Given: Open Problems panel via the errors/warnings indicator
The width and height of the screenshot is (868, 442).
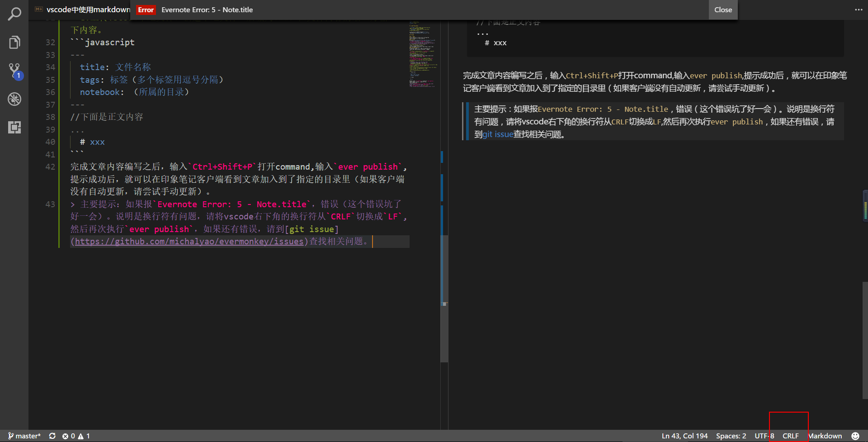Looking at the screenshot, I should [x=78, y=436].
